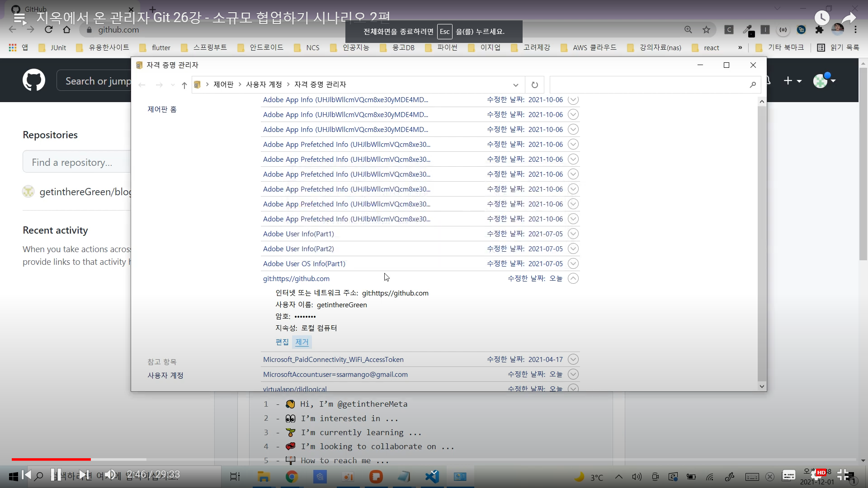Open Chrome from the taskbar
This screenshot has width=868, height=488.
(292, 476)
